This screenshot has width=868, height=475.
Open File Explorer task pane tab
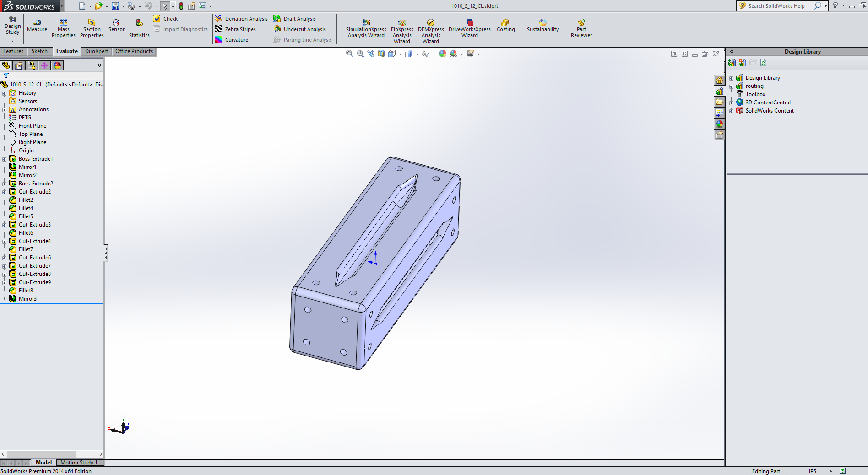pos(720,102)
